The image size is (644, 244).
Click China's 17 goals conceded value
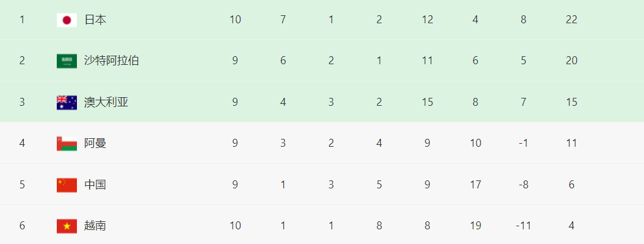click(x=475, y=184)
